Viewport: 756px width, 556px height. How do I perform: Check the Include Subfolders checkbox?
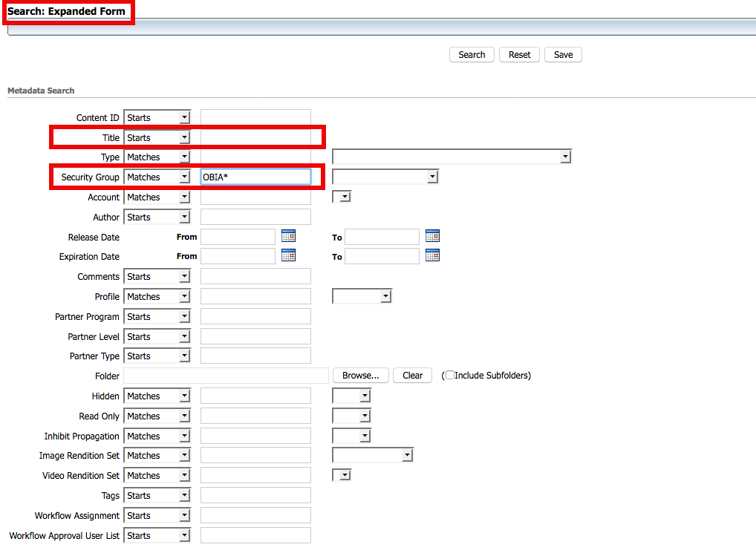click(450, 376)
